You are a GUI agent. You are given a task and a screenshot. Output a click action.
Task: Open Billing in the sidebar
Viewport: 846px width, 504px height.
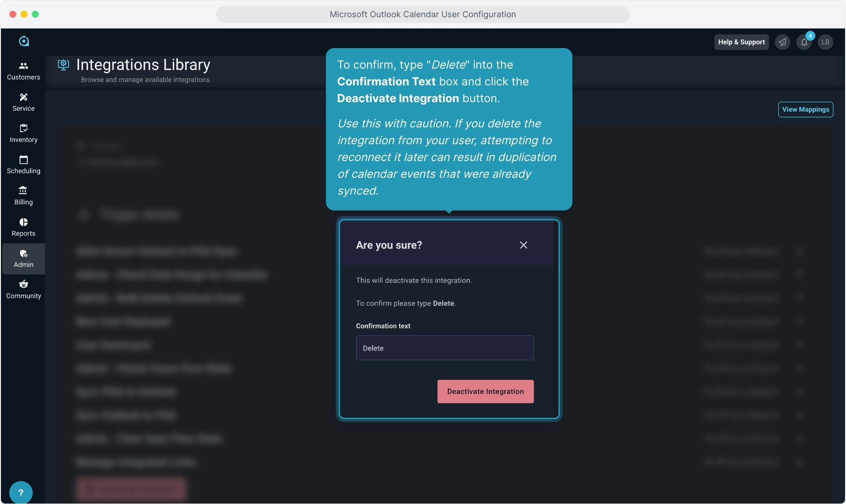(x=23, y=196)
